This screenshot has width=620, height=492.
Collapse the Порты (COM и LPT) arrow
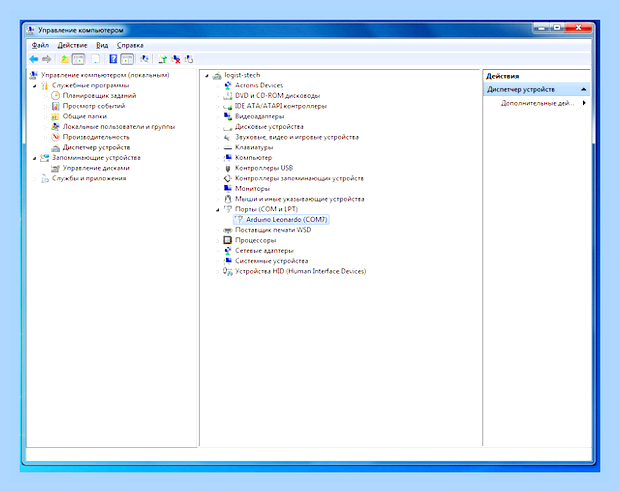click(x=217, y=210)
